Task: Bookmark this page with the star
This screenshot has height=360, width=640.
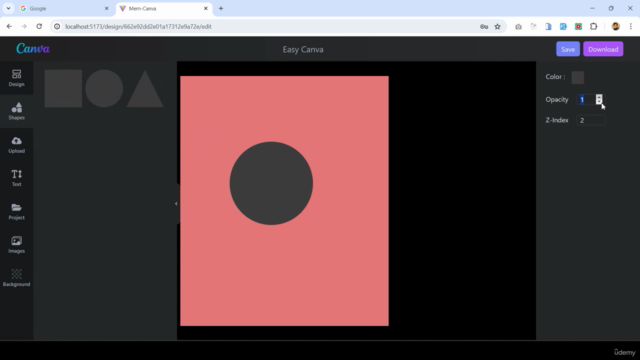Action: point(498,27)
